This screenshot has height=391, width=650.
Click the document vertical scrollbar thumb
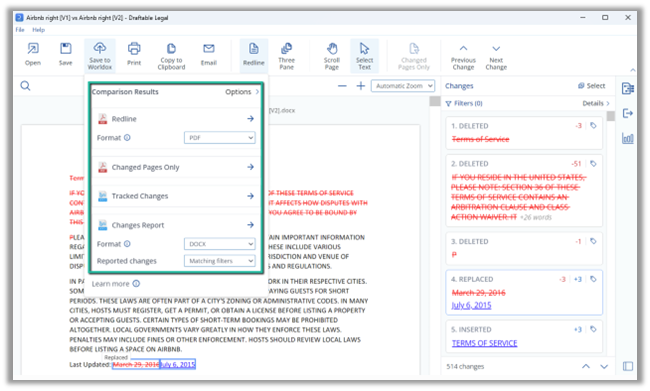click(x=434, y=101)
